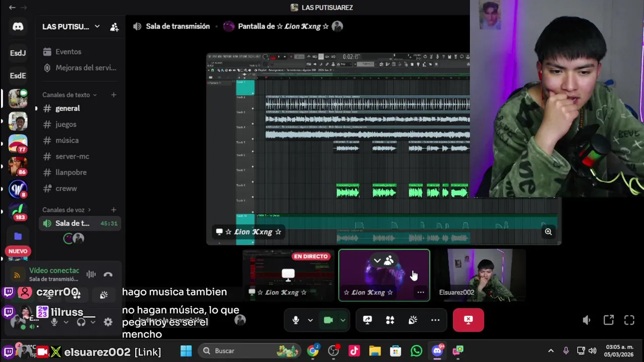Click the NUEVO unread indicator badge

(x=18, y=251)
